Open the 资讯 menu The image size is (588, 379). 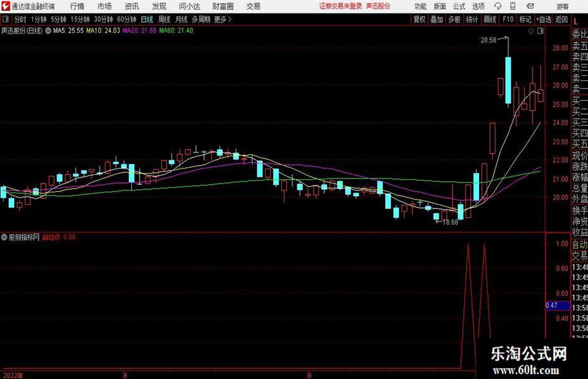point(132,6)
